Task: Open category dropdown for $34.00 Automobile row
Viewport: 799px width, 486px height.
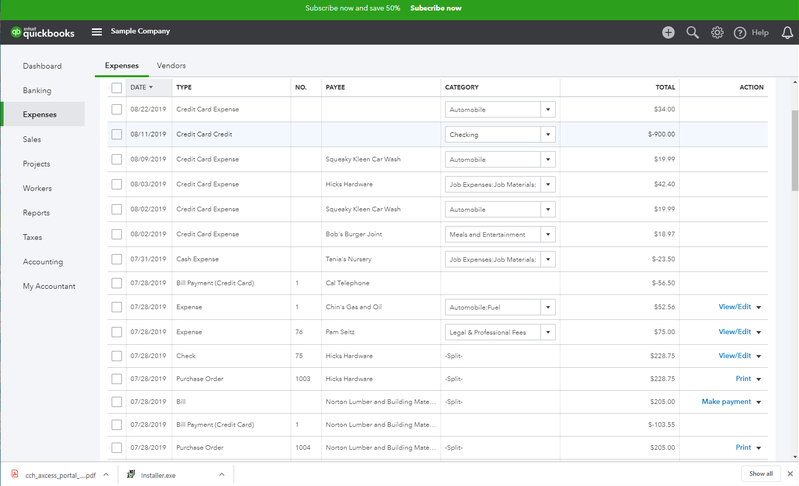Action: 548,110
